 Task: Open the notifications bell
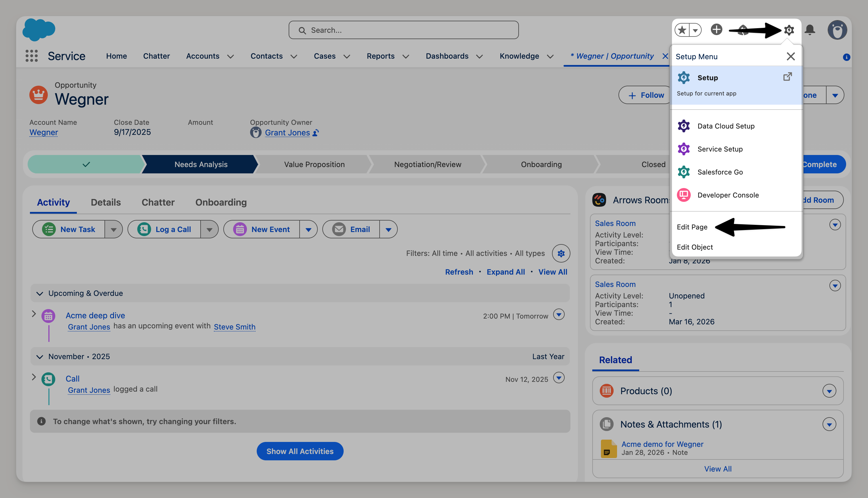tap(810, 30)
